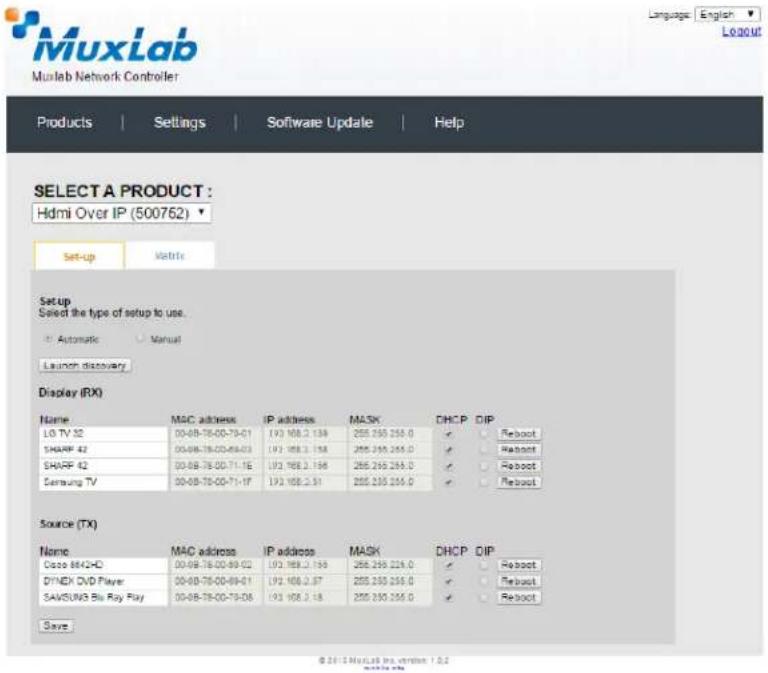This screenshot has height=673, width=768.
Task: Open the Language dropdown set to English
Action: (x=727, y=14)
